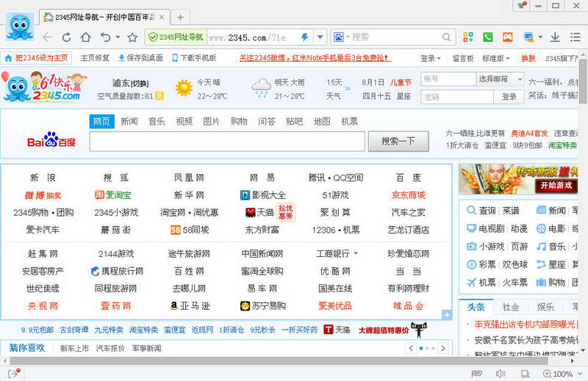Click the green phone icon in toolbar
The width and height of the screenshot is (588, 381).
coord(487,37)
